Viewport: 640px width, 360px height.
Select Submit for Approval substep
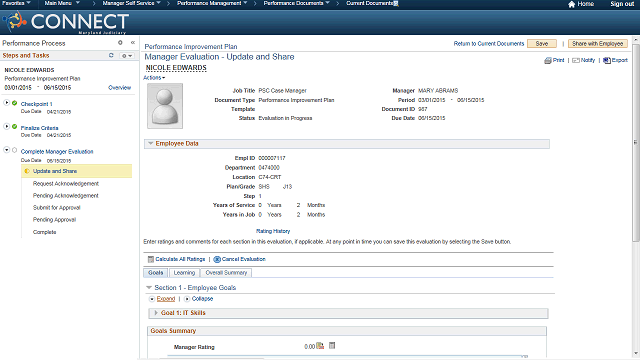tap(57, 208)
